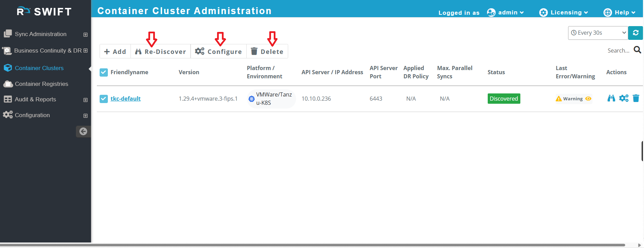Open the Every 30s refresh interval dropdown
Image resolution: width=644 pixels, height=248 pixels.
tap(598, 33)
